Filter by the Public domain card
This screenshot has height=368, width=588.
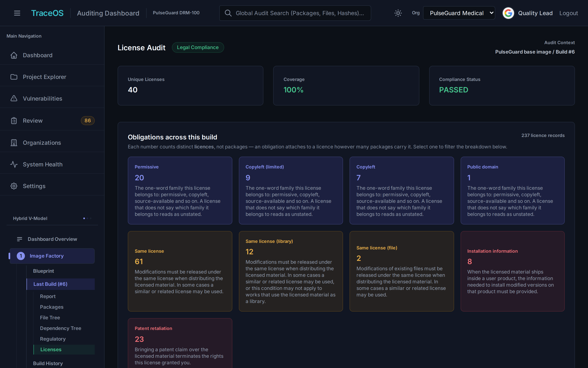pyautogui.click(x=512, y=191)
